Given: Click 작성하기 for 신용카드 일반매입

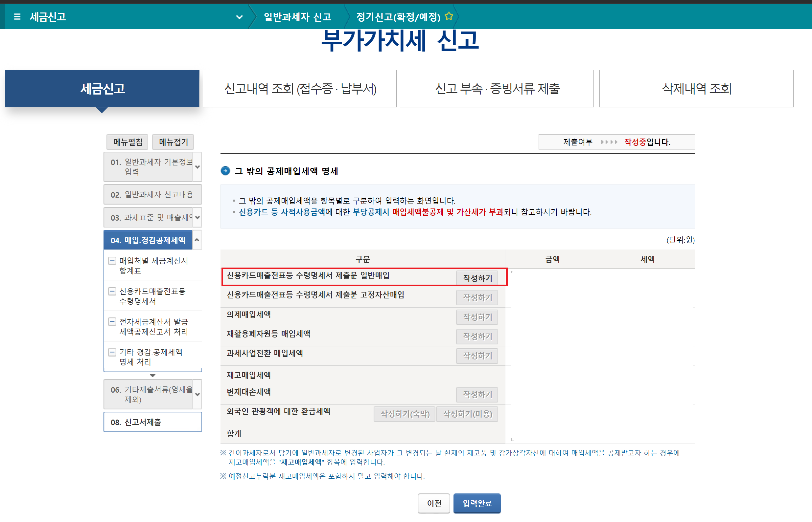Looking at the screenshot, I should point(477,278).
